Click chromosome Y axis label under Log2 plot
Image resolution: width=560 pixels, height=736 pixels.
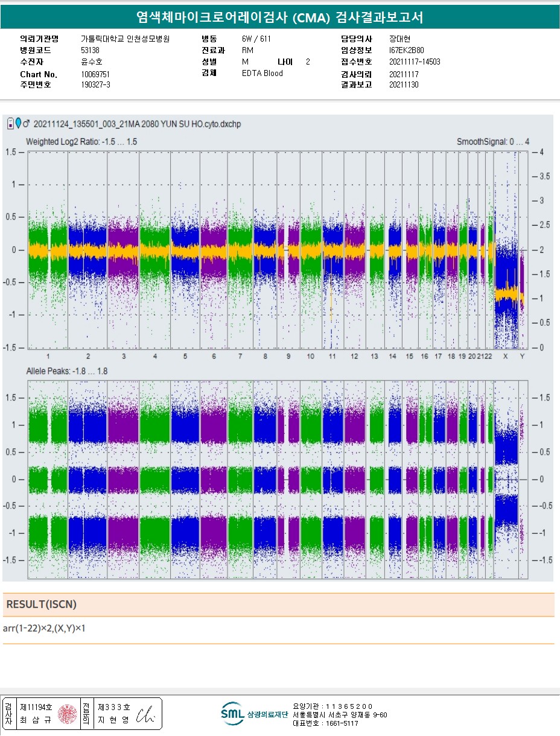click(523, 357)
